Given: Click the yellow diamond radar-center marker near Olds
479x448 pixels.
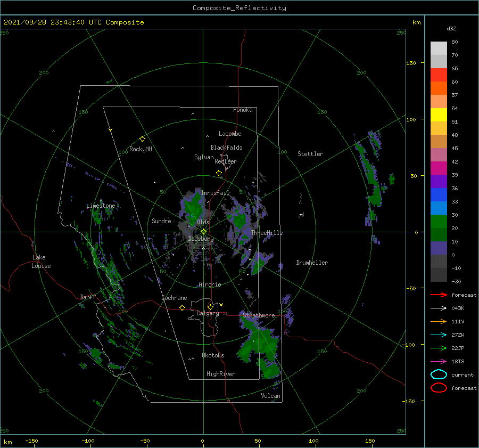Looking at the screenshot, I should 203,232.
